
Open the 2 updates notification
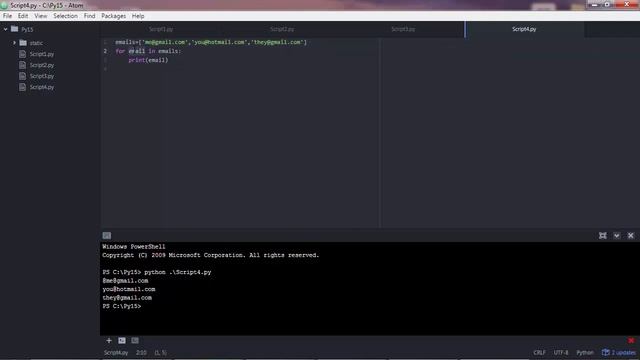pyautogui.click(x=623, y=352)
